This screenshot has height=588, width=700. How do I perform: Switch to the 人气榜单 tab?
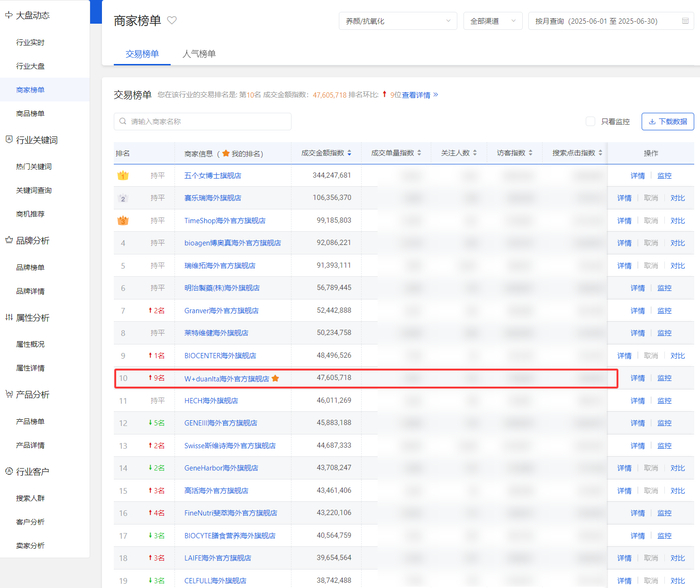coord(199,54)
